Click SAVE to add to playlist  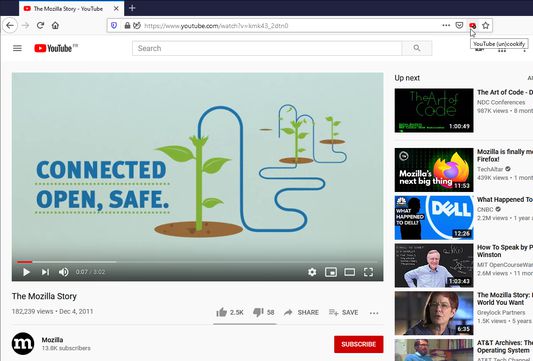pos(343,312)
